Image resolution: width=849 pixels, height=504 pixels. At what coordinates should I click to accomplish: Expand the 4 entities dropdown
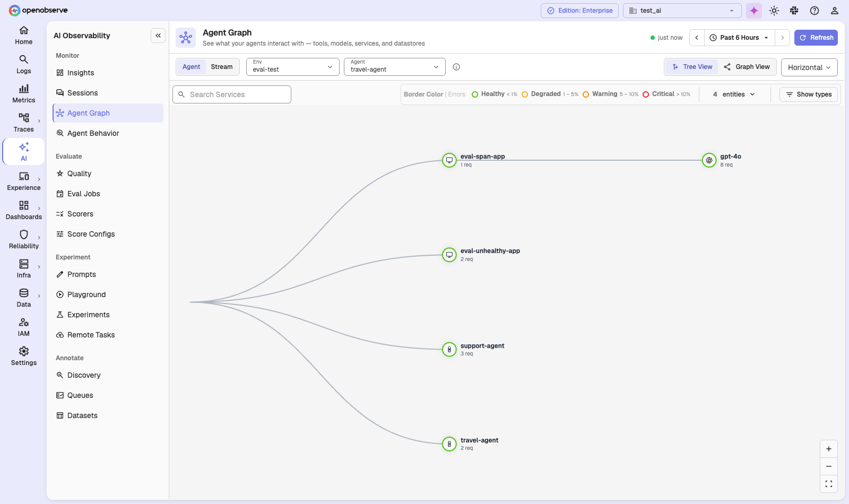734,94
